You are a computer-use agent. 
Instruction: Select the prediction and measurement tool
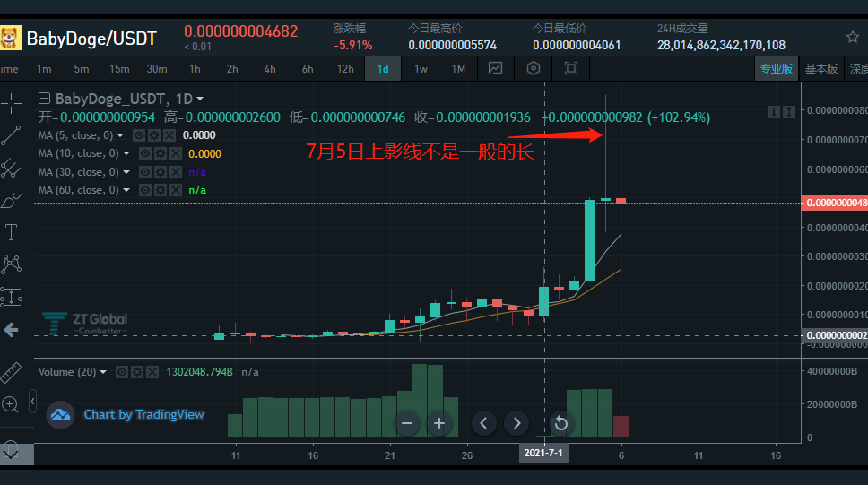(x=11, y=298)
